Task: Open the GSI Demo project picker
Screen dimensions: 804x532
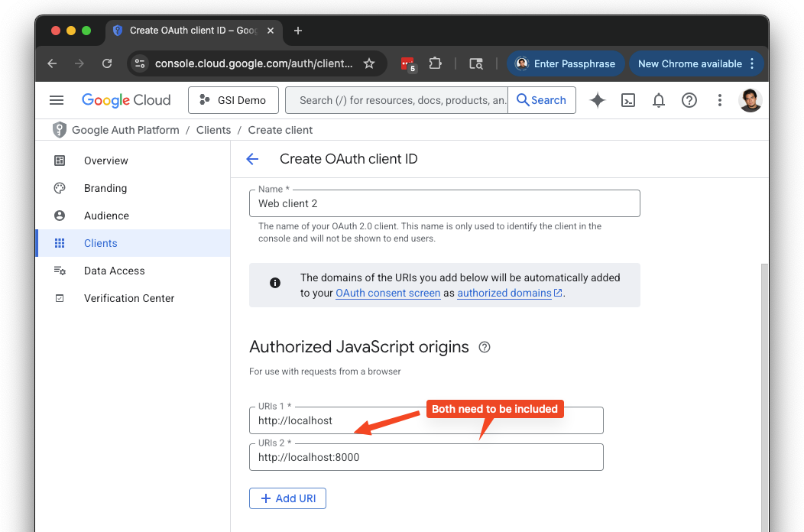Action: click(x=232, y=100)
